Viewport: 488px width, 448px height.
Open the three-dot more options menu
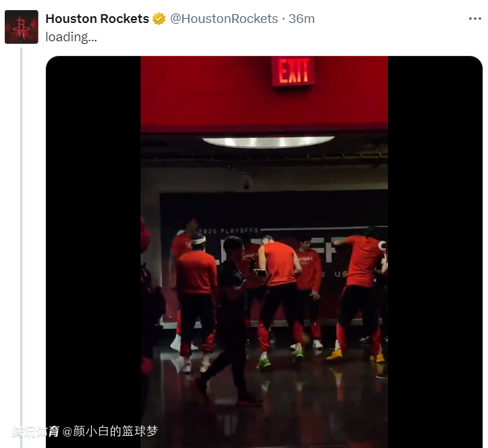[x=475, y=19]
